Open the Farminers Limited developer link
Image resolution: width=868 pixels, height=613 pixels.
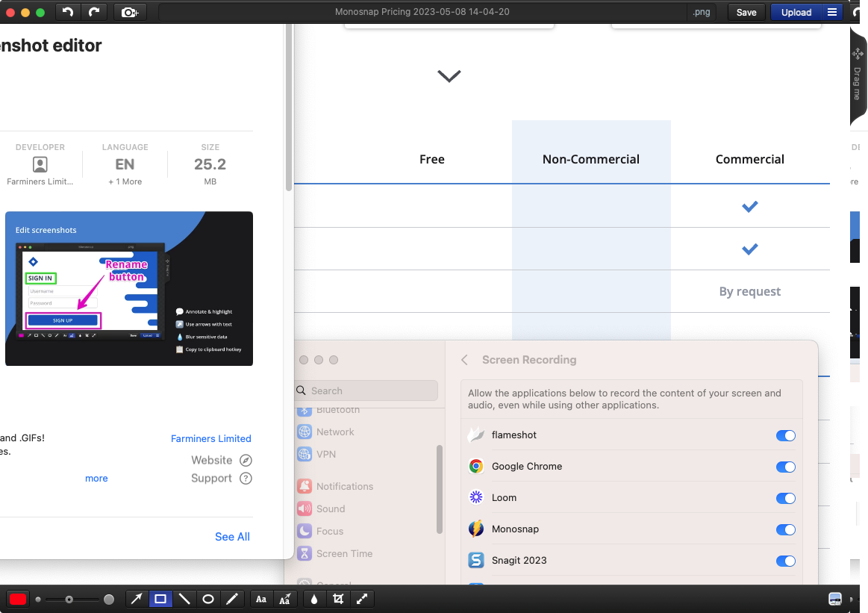pos(211,438)
